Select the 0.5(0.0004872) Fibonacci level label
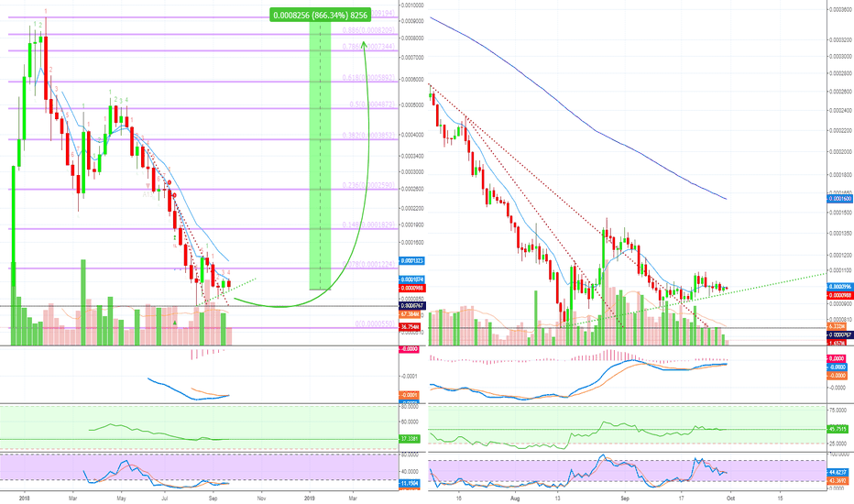The image size is (854, 504). [x=371, y=104]
